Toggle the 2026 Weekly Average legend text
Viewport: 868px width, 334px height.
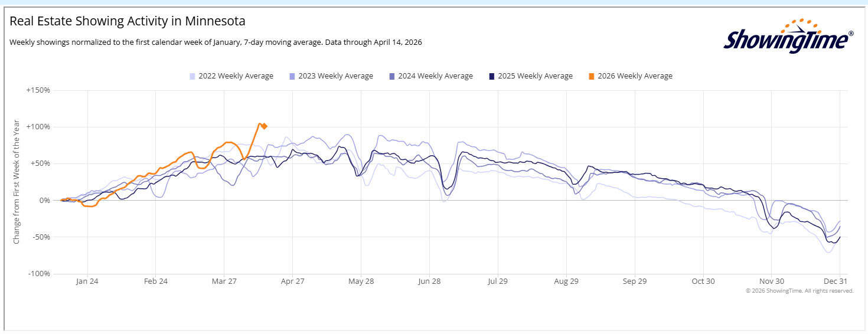(x=635, y=76)
